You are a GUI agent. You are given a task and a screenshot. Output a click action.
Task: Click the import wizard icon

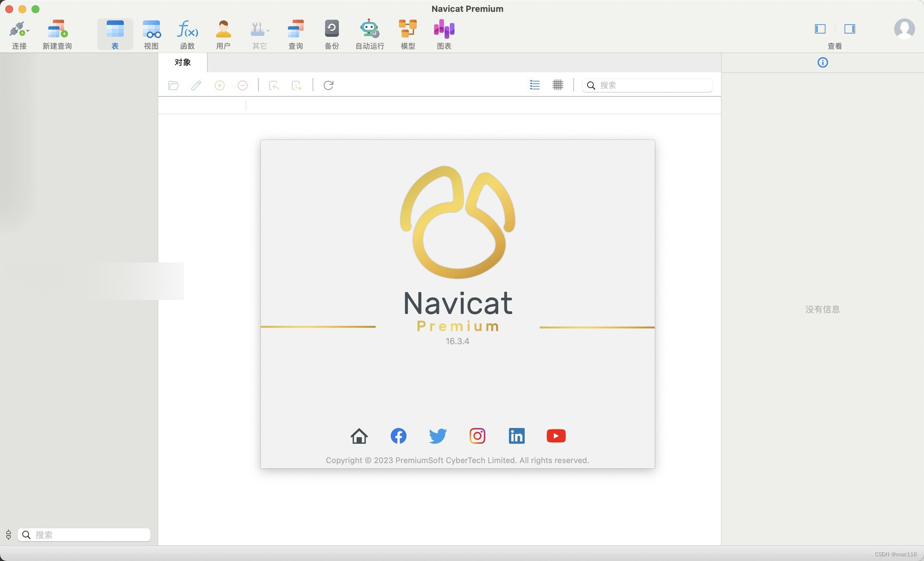[x=274, y=85]
